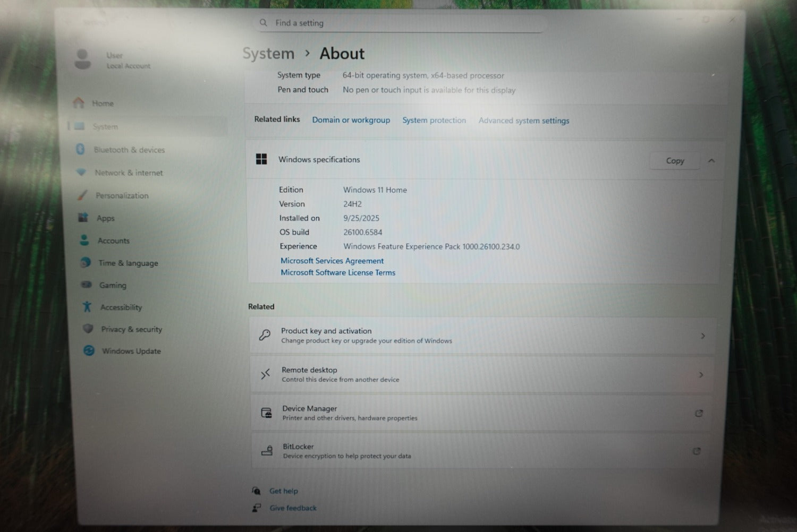Go to Accounts settings
The width and height of the screenshot is (797, 532).
click(113, 241)
